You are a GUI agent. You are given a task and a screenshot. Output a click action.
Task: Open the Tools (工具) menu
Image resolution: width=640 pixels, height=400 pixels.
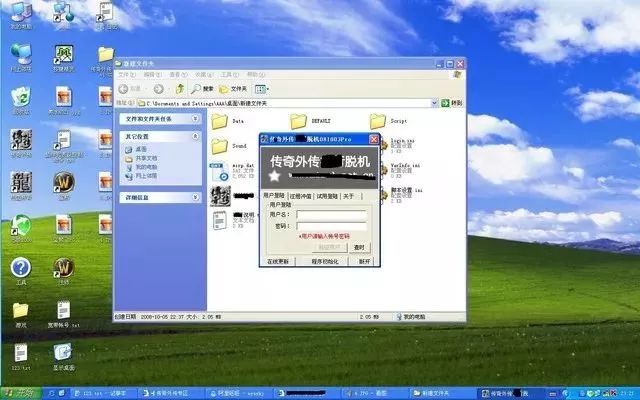[230, 75]
